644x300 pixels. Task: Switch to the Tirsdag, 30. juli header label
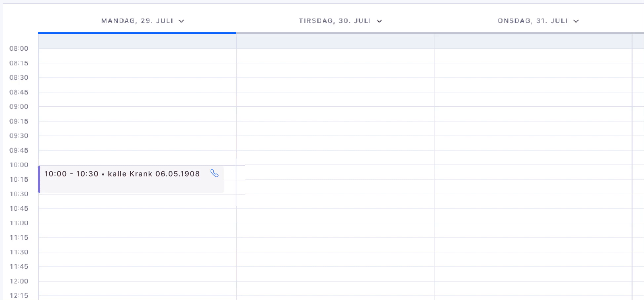[335, 21]
